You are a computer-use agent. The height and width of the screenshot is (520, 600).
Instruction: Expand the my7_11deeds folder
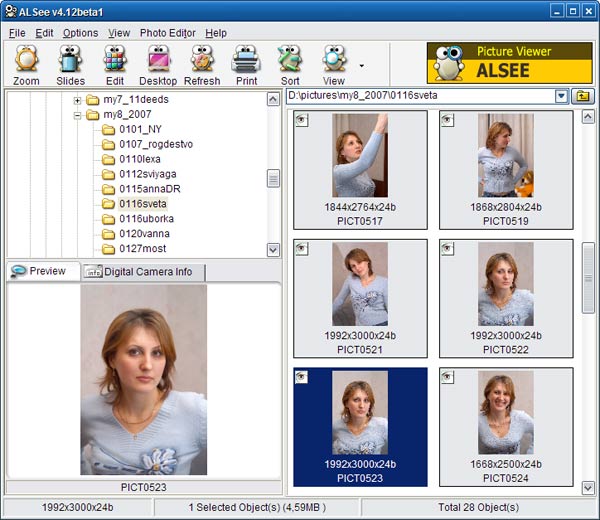tap(77, 100)
